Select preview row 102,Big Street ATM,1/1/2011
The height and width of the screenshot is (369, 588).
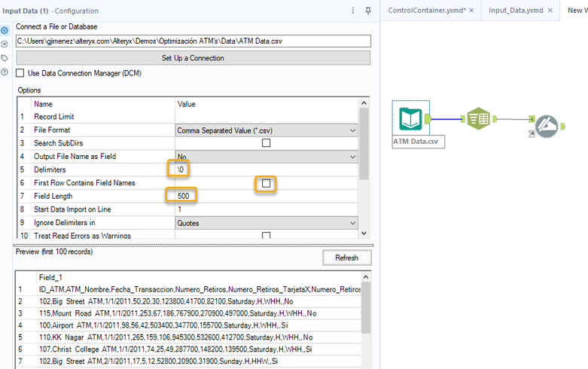(x=188, y=301)
